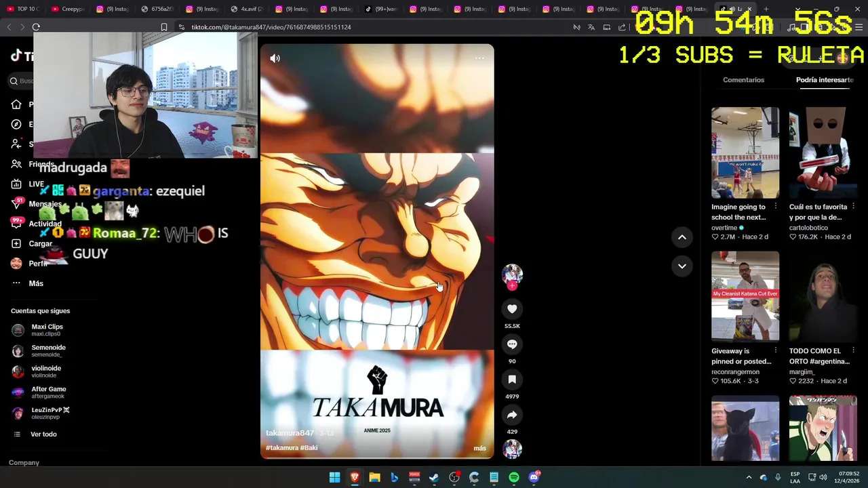The image size is (868, 488).
Task: Open OBS Studio from the taskbar
Action: pos(454,477)
